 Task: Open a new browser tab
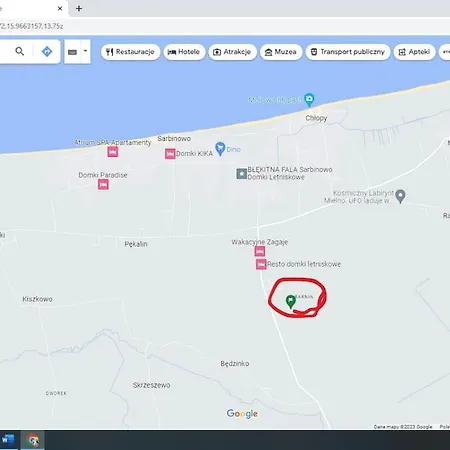(79, 8)
